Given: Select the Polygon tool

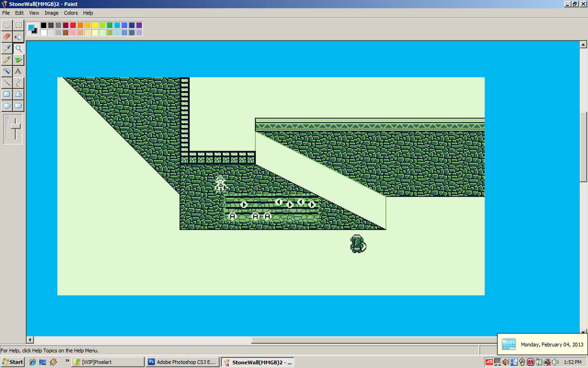Looking at the screenshot, I should point(18,94).
